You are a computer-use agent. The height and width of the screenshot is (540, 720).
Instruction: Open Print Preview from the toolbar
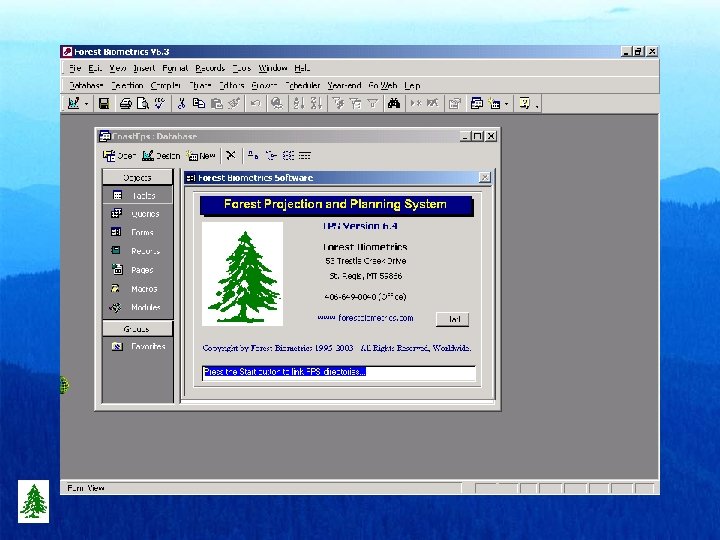pos(143,104)
